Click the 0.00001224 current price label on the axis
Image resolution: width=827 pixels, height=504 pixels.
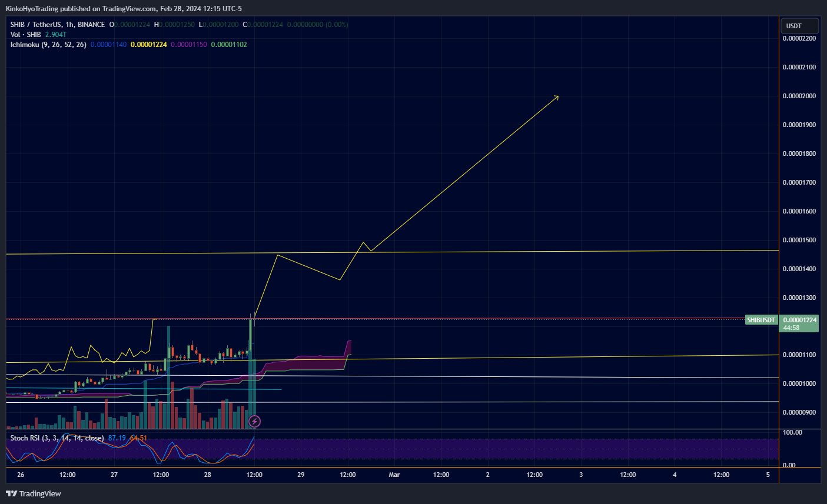[x=799, y=320]
